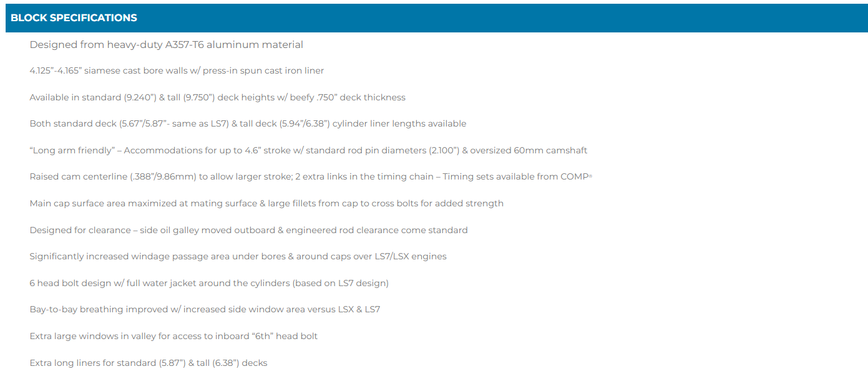Image resolution: width=868 pixels, height=379 pixels.
Task: Click the extra large valley windows line
Action: 173,337
